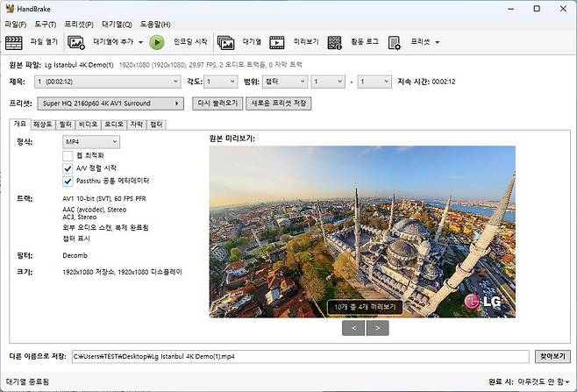This screenshot has width=577, height=392.
Task: Expand the 대기열에 추가 dropdown arrow
Action: pos(140,42)
